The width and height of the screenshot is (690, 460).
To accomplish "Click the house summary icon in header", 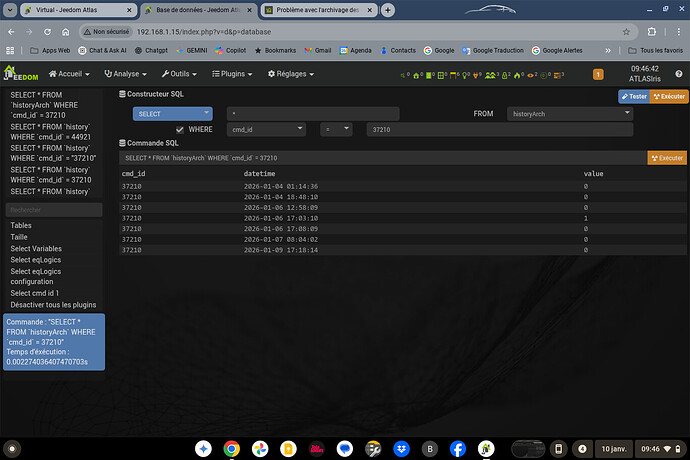I will tap(416, 76).
